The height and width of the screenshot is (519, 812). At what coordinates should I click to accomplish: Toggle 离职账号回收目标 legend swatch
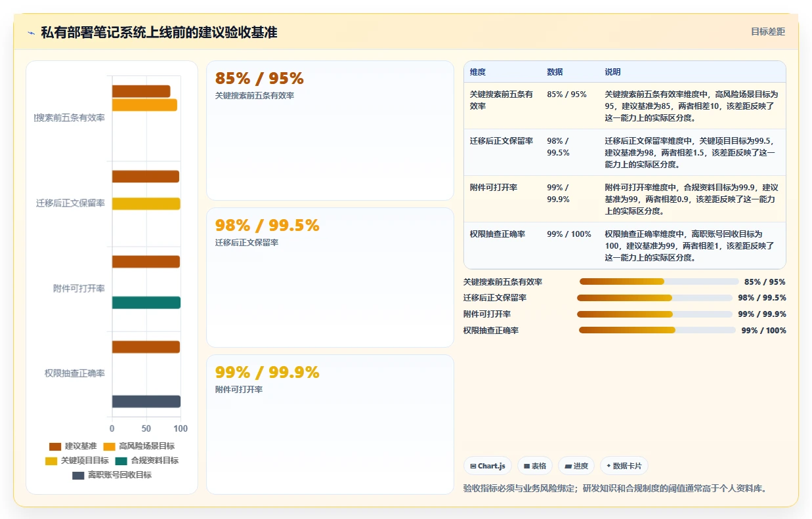pyautogui.click(x=78, y=475)
